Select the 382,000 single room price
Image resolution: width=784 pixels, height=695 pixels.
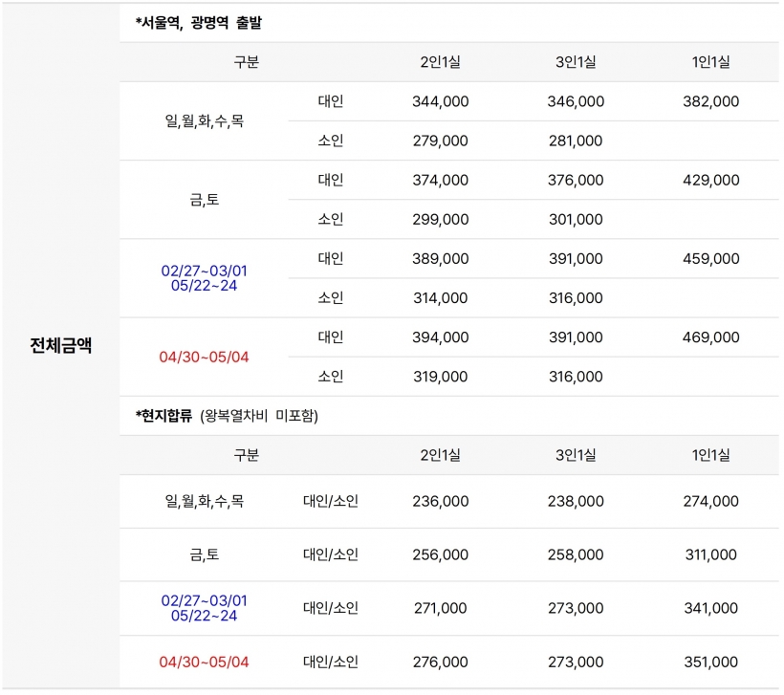pos(711,101)
